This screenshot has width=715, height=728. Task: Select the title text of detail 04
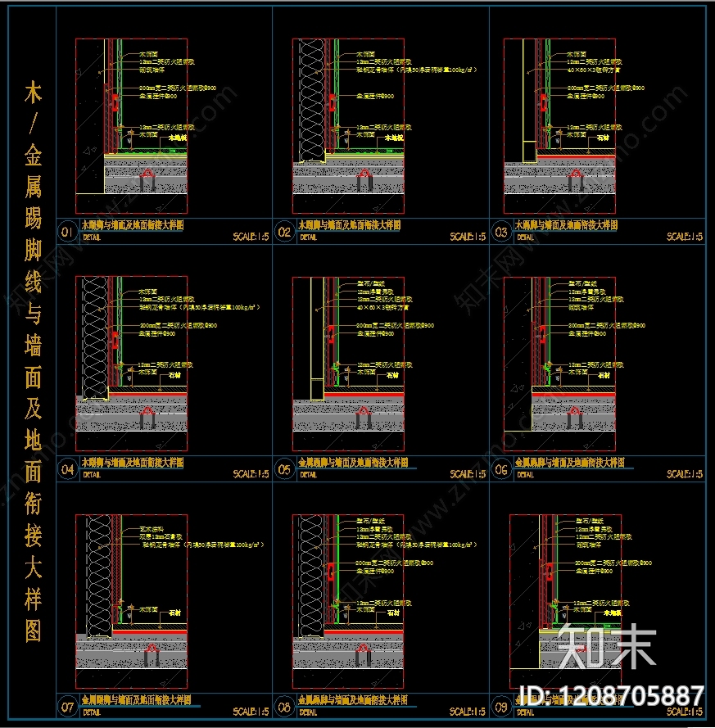click(133, 463)
